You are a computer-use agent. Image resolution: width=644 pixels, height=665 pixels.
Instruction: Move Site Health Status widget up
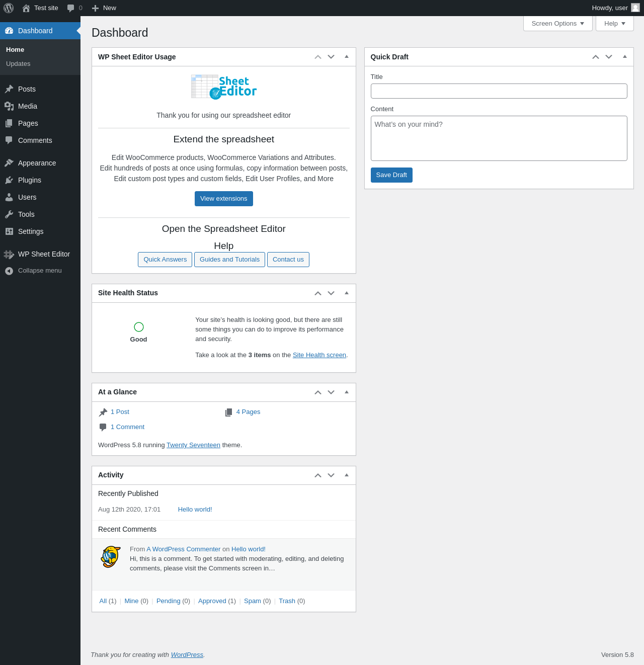tap(318, 293)
